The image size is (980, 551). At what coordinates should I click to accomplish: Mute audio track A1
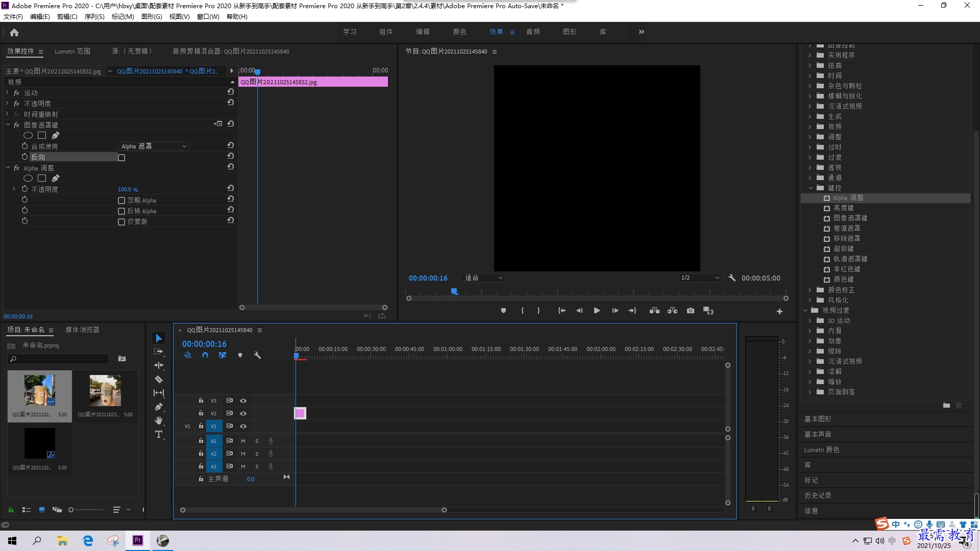[x=243, y=441]
